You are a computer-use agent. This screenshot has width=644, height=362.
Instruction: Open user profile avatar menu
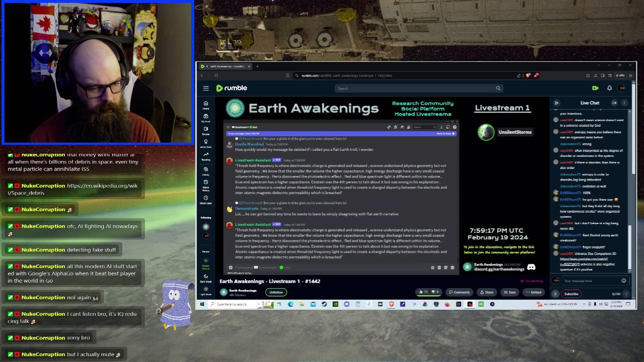coord(622,88)
